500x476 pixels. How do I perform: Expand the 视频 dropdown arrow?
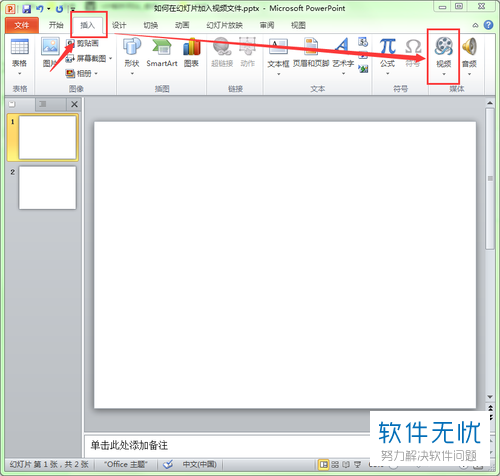click(x=444, y=74)
